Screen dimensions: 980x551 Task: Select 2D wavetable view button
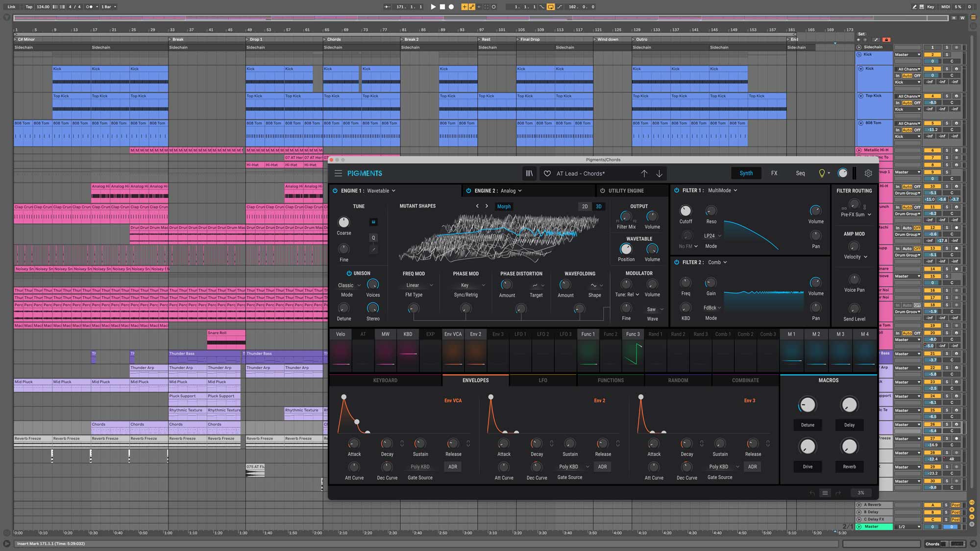585,207
